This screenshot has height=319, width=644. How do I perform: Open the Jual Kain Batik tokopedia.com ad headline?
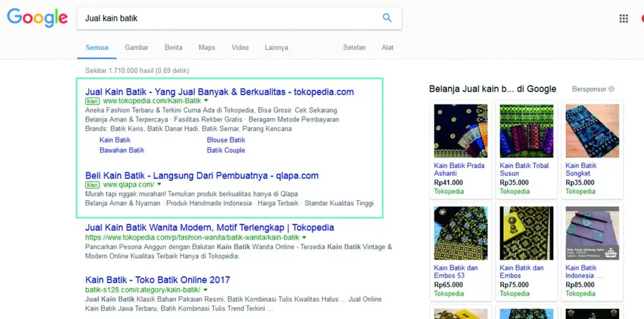click(x=220, y=92)
